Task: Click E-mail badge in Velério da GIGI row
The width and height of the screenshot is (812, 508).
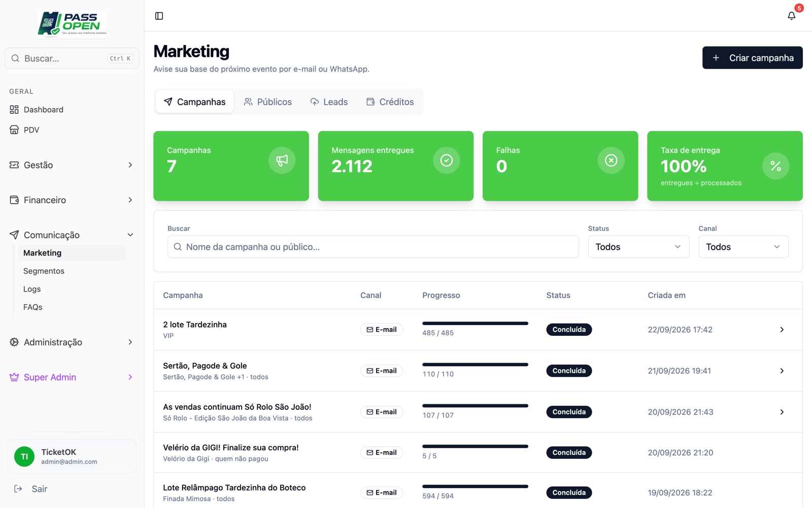Action: [x=382, y=453]
